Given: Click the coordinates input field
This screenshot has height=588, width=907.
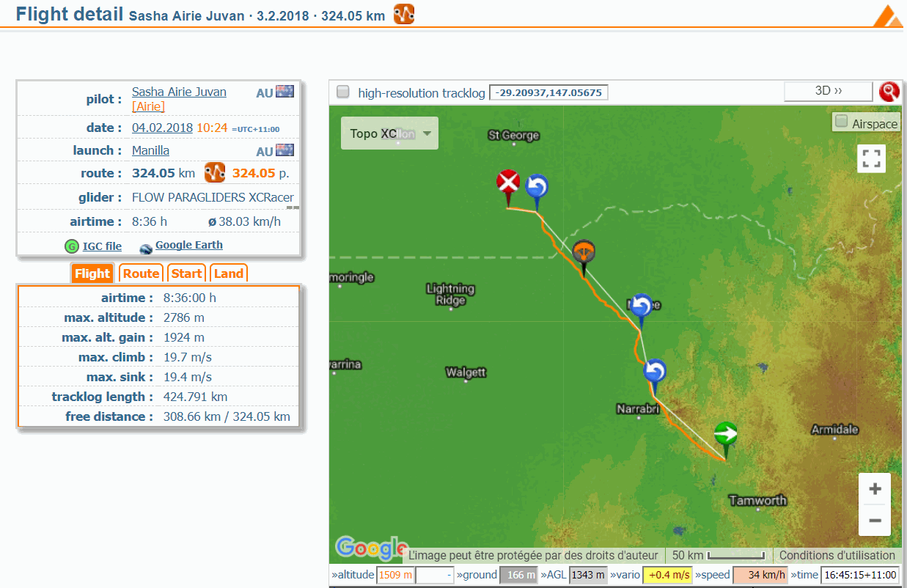Looking at the screenshot, I should [548, 92].
